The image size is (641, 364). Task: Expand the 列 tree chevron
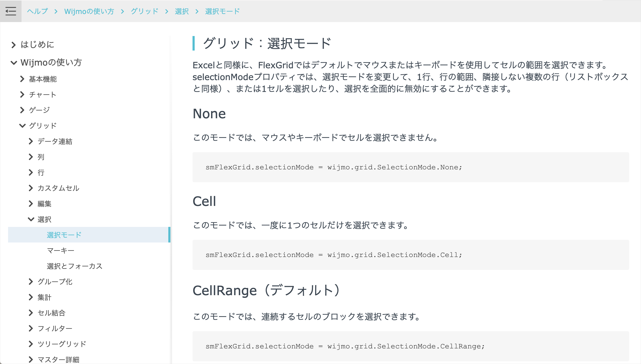[x=31, y=157]
